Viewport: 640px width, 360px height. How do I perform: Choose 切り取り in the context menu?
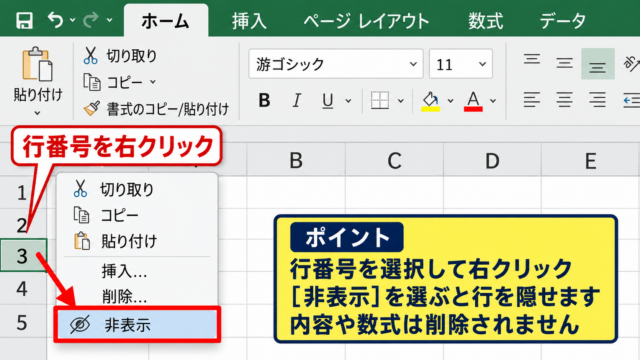137,189
